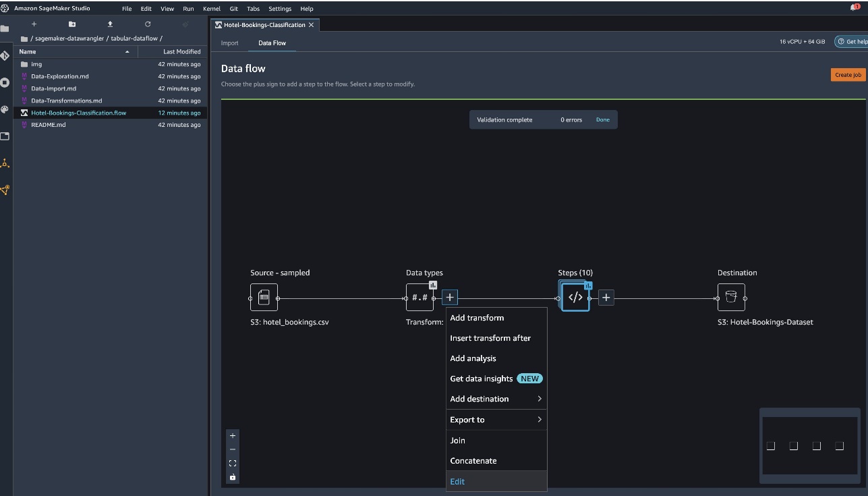Open the Run menu

coord(188,9)
